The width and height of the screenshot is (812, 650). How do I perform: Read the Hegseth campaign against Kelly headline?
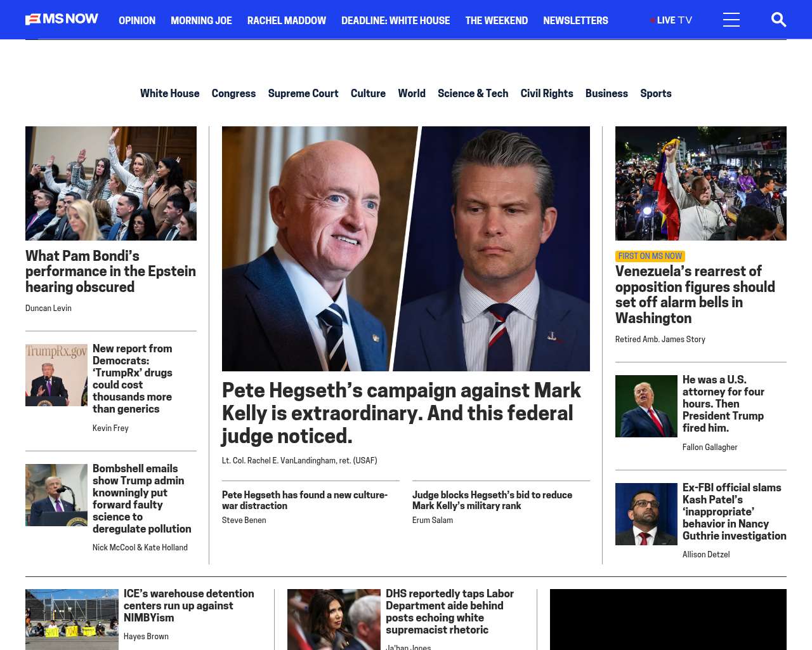[401, 413]
